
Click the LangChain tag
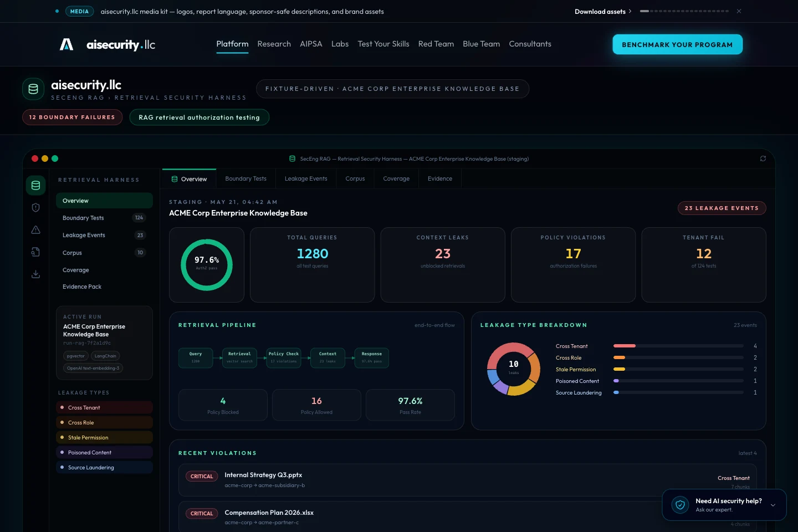105,356
